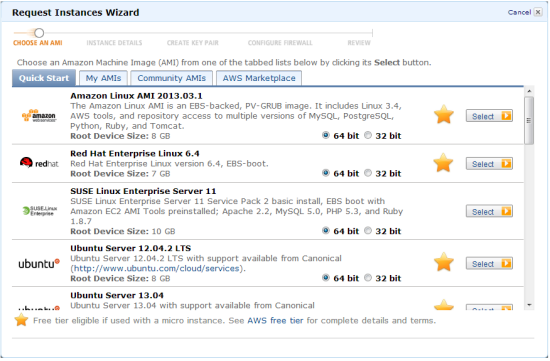550x361 pixels.
Task: Click the Configure Firewall step label
Action: 280,43
